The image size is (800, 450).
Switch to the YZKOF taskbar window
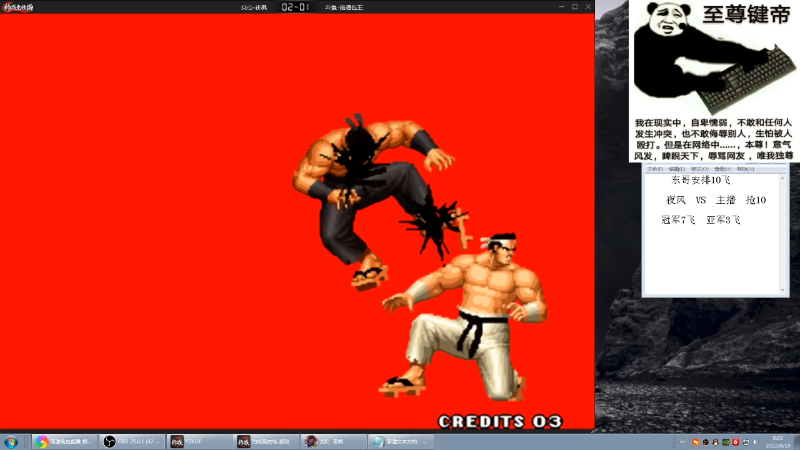[x=199, y=442]
